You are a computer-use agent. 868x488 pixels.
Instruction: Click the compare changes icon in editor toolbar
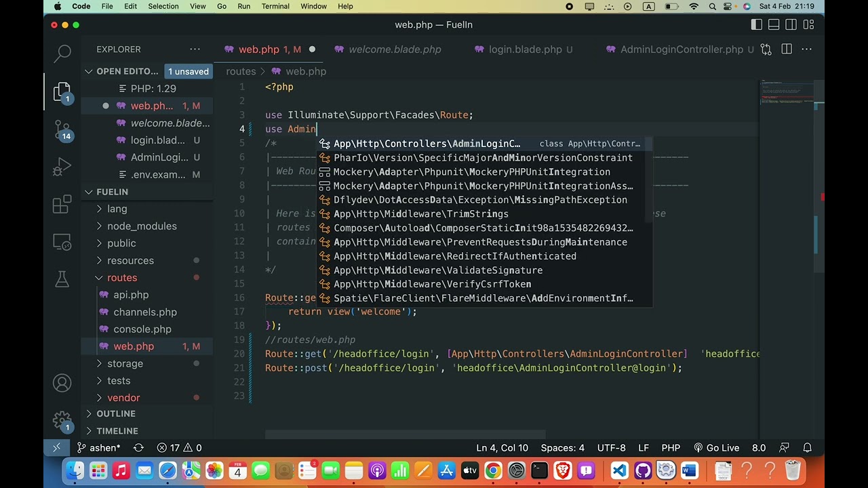[766, 49]
